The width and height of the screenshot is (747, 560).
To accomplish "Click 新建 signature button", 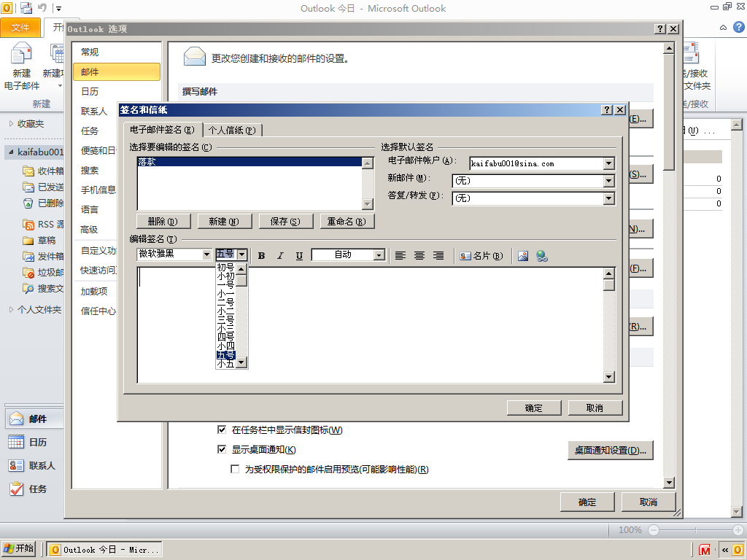I will (224, 222).
